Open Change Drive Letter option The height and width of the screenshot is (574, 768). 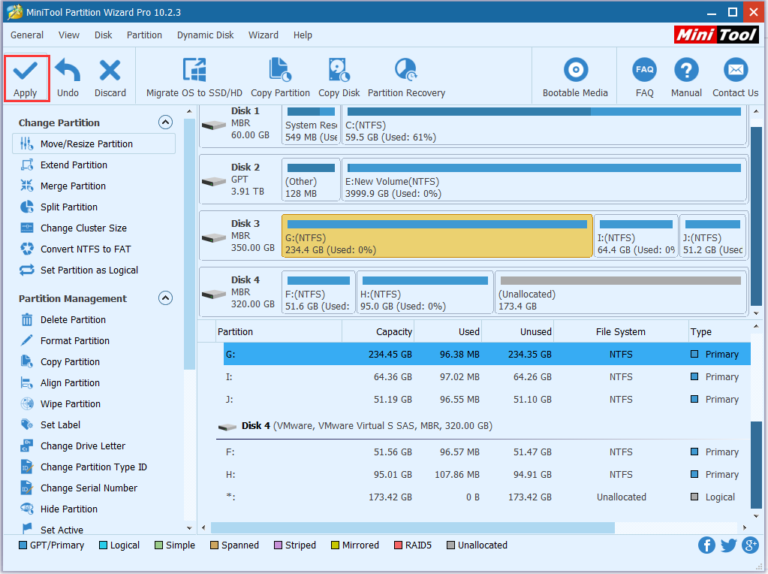(x=82, y=446)
